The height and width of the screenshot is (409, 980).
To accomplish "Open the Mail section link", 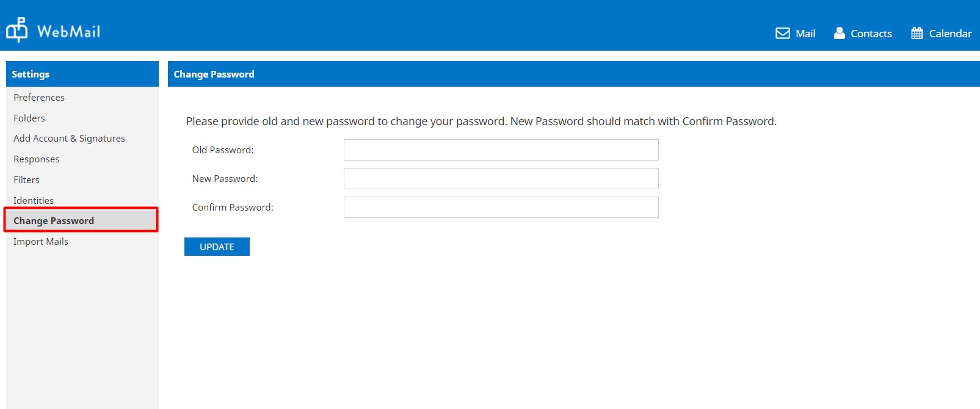I will click(805, 34).
